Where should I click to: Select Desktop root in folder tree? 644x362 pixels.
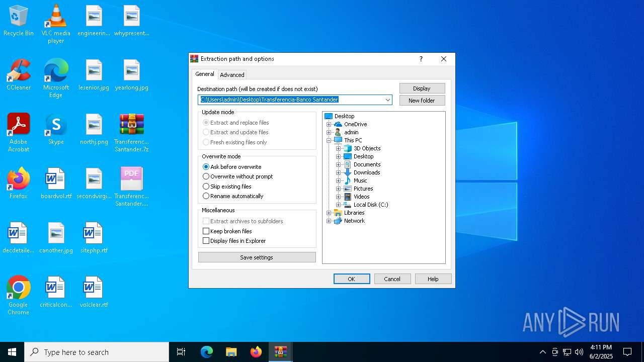point(344,116)
